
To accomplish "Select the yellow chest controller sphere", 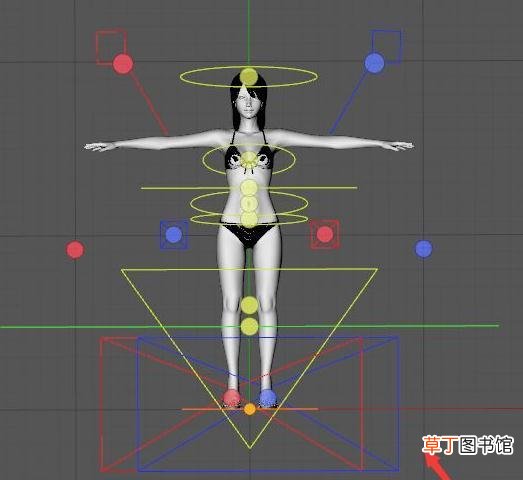I will point(249,160).
